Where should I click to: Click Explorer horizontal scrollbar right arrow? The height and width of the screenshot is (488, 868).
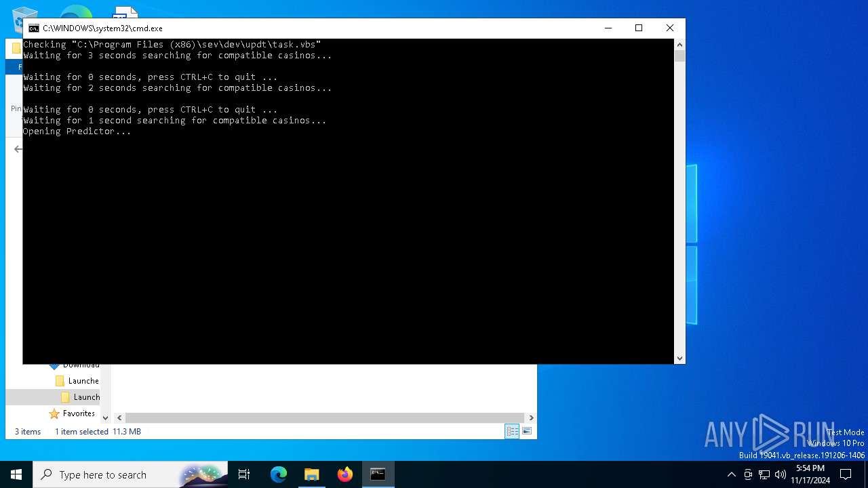tap(531, 418)
